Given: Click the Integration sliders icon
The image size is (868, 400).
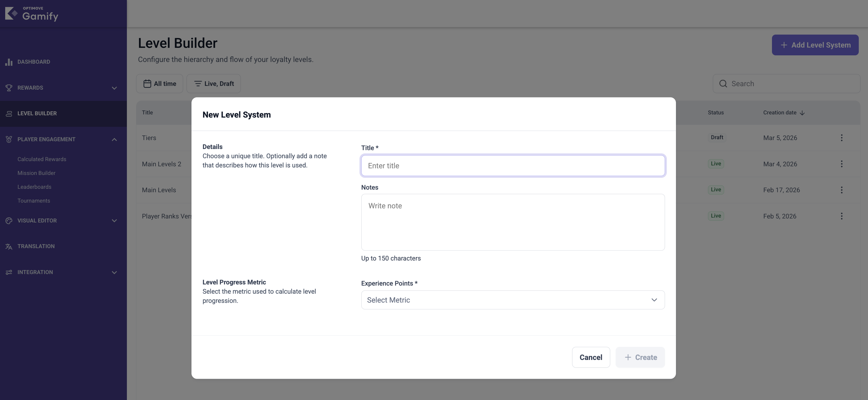Looking at the screenshot, I should [x=9, y=272].
